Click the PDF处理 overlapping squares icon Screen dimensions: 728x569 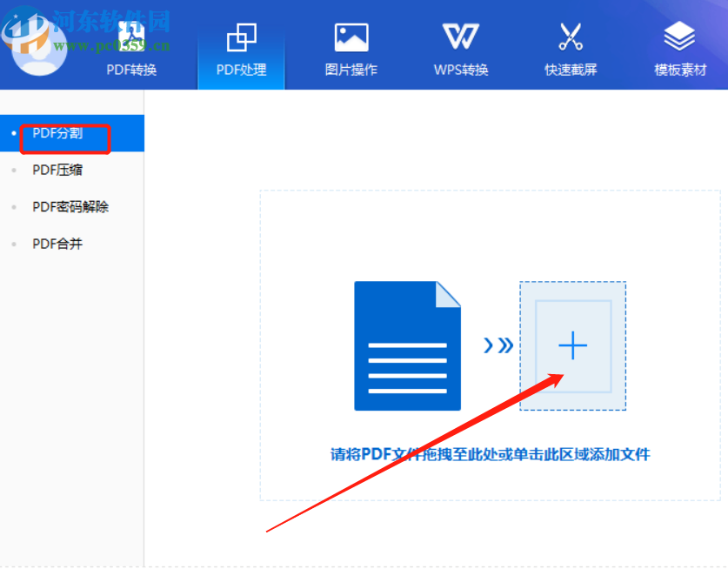(x=241, y=37)
